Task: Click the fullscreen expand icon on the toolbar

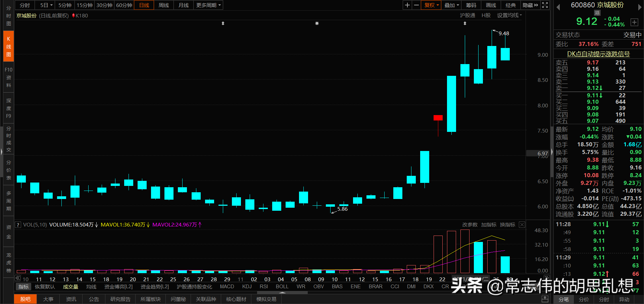Action: [545, 5]
